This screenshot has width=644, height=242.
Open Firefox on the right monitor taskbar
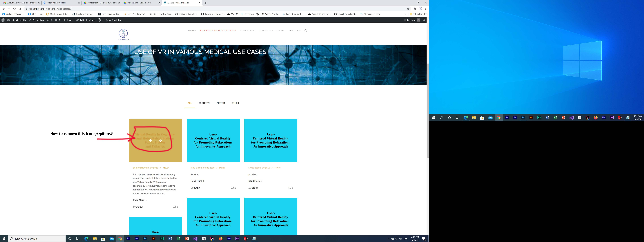[596, 118]
